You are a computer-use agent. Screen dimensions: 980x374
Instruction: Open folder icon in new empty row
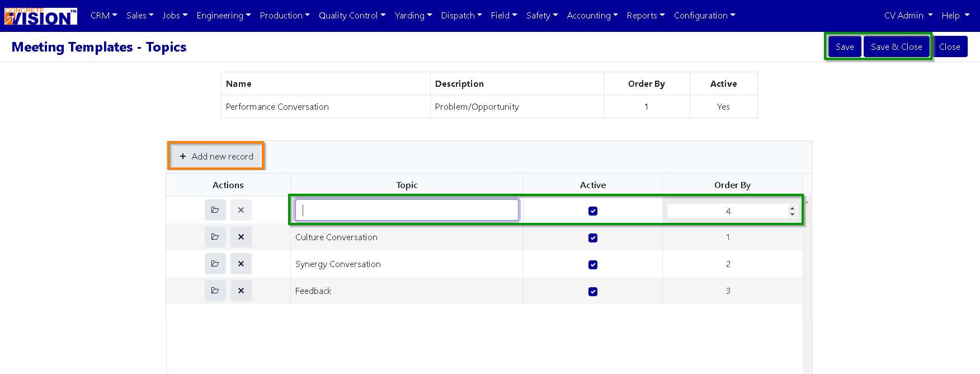tap(215, 210)
